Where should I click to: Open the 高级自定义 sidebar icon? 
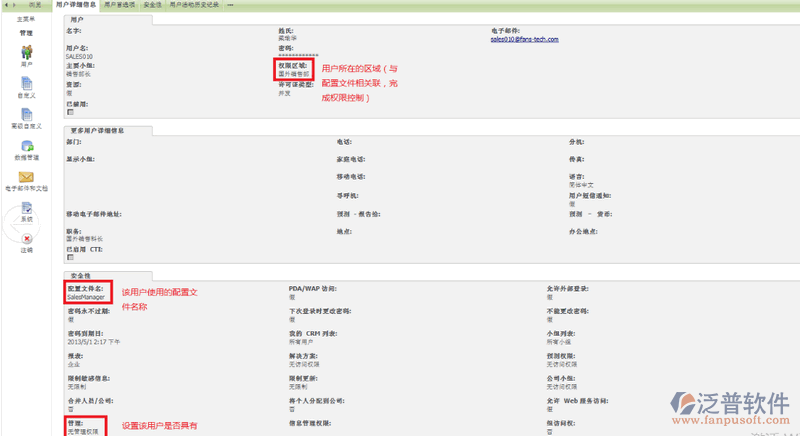pyautogui.click(x=26, y=117)
